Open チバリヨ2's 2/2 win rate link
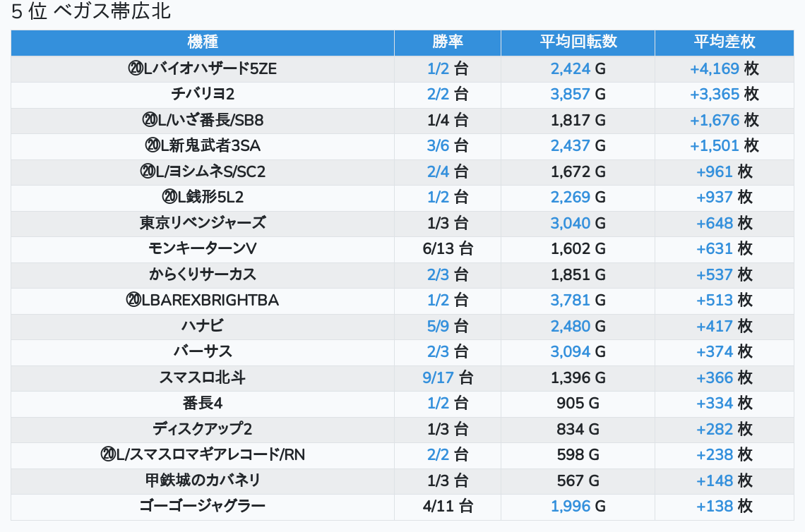Screen dimensions: 805x532 (x=438, y=95)
